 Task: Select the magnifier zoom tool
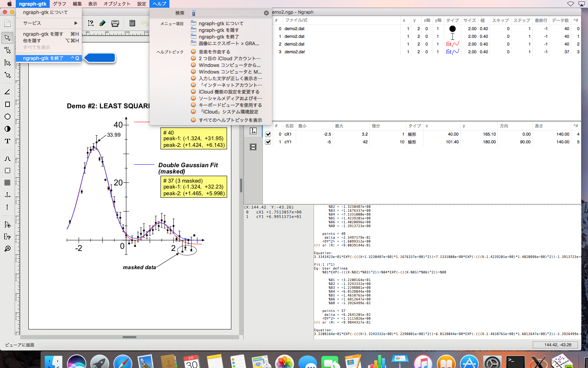[x=7, y=249]
